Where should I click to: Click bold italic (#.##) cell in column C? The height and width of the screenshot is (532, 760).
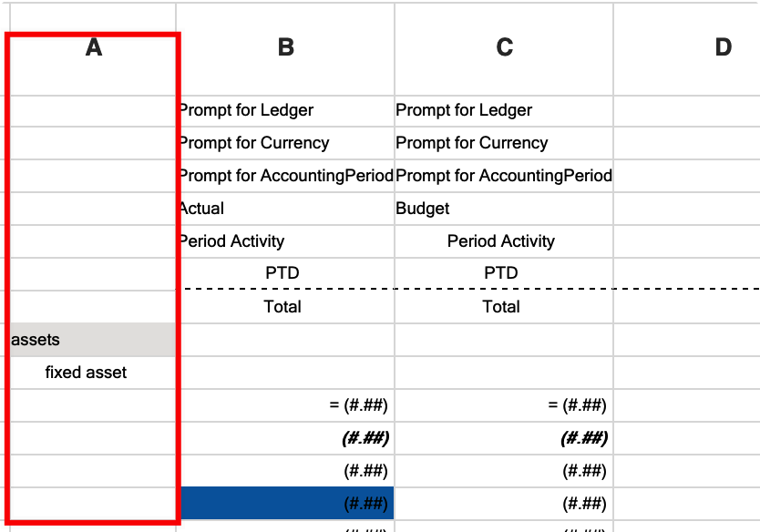click(504, 438)
